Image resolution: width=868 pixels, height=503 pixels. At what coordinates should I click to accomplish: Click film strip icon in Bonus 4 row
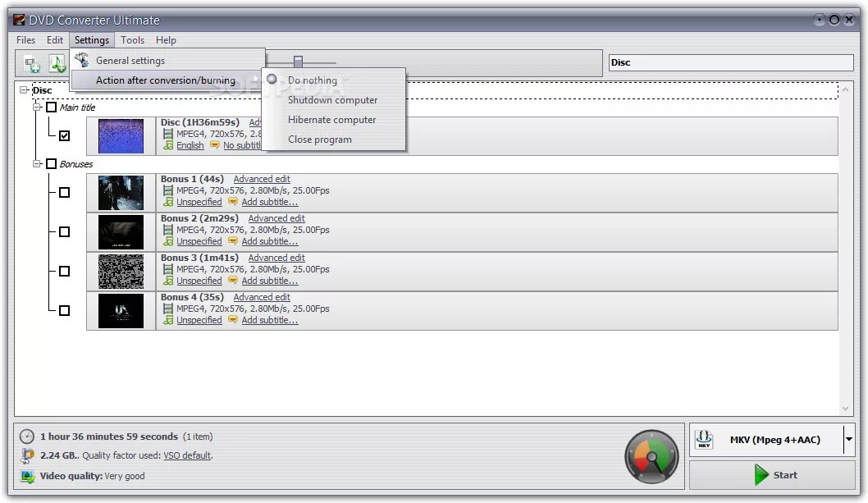pyautogui.click(x=167, y=309)
